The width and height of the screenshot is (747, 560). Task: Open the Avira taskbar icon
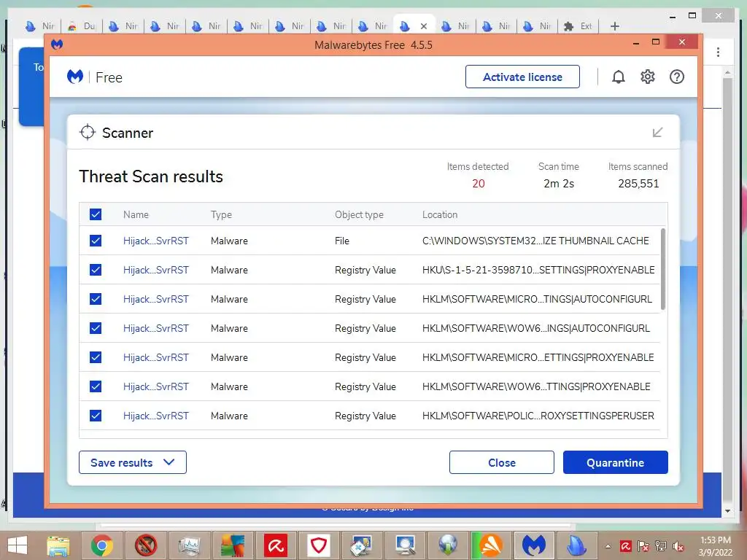tap(275, 545)
